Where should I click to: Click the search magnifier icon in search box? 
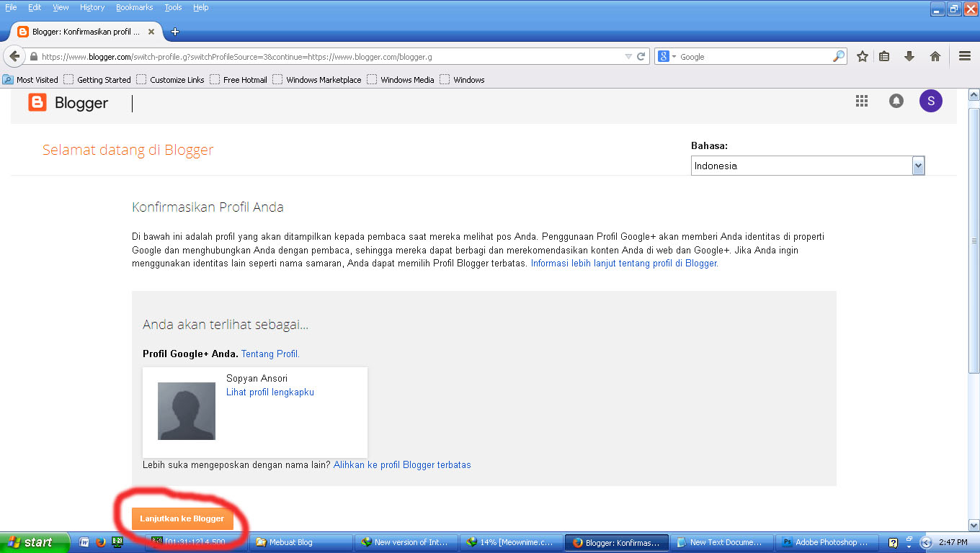coord(839,56)
